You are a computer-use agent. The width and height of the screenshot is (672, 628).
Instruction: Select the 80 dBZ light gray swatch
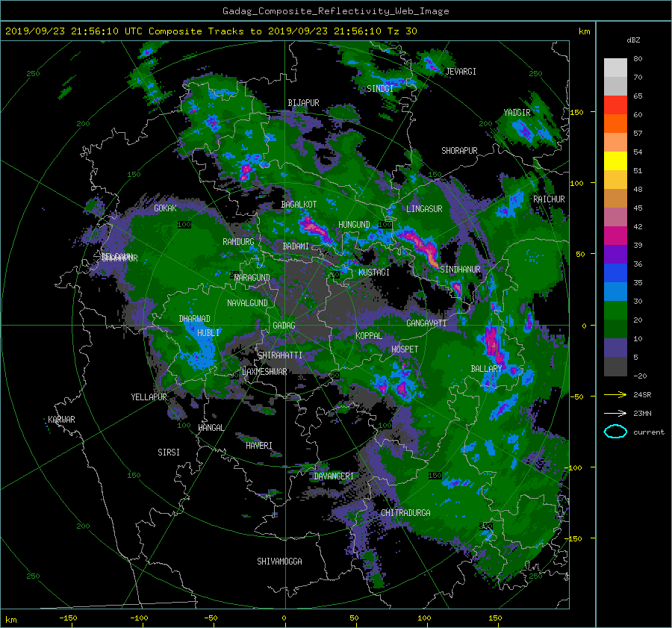(x=615, y=67)
